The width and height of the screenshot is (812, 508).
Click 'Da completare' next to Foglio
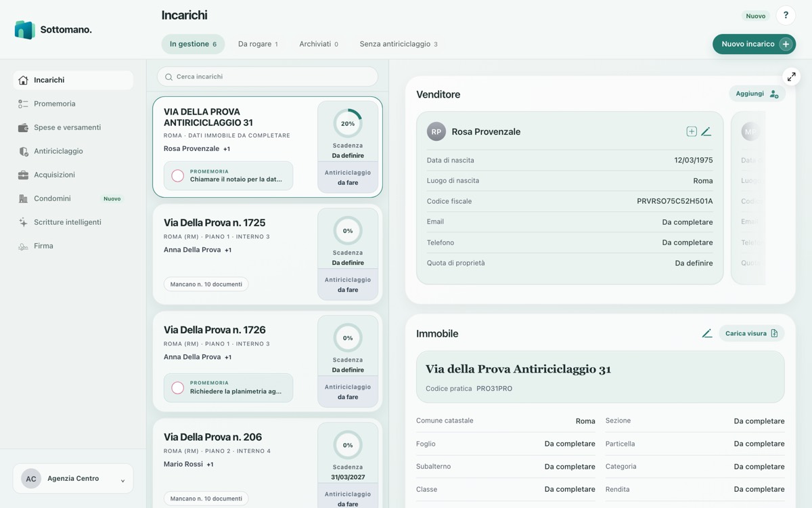click(570, 444)
